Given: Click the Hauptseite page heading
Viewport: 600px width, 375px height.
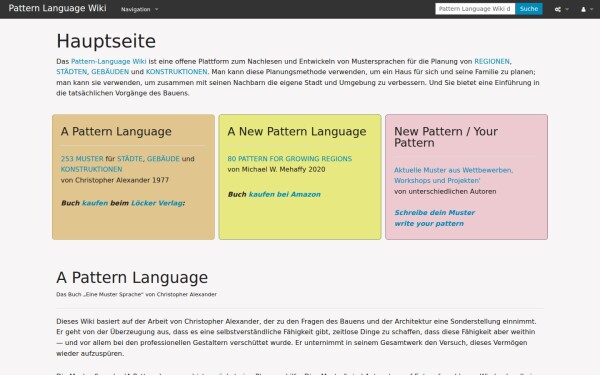Looking at the screenshot, I should 106,41.
